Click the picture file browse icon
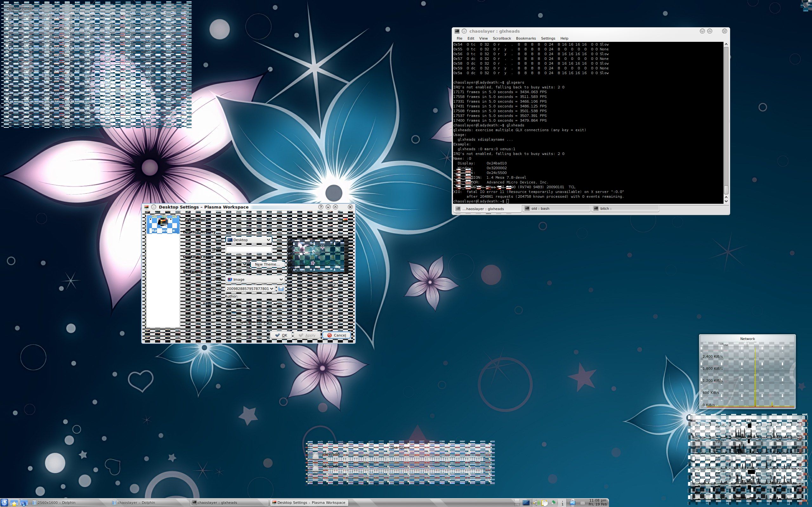Image resolution: width=812 pixels, height=507 pixels. pos(281,289)
